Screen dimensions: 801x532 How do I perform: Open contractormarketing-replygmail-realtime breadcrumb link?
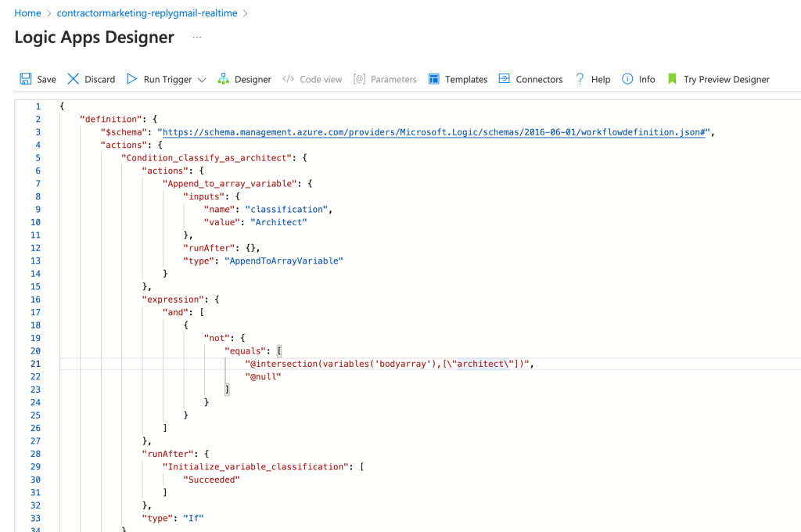click(x=146, y=13)
